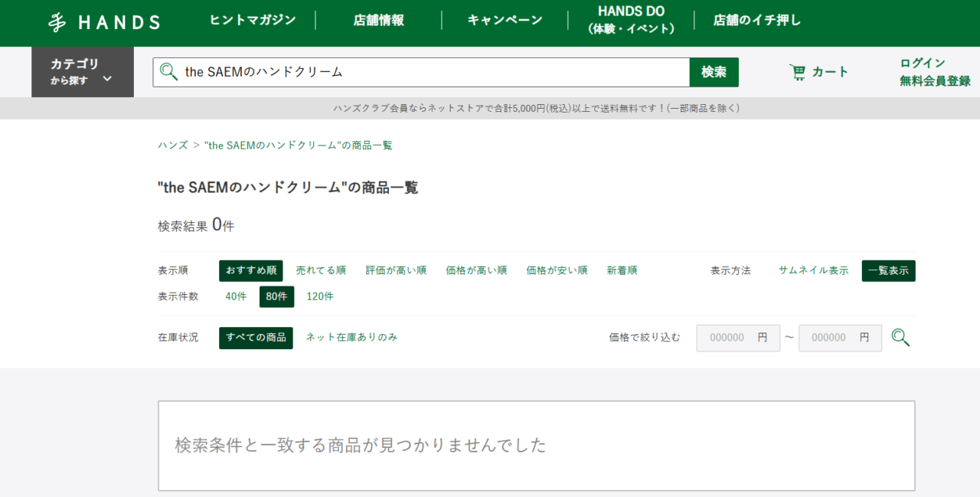Click the カート text link
This screenshot has height=497, width=980.
[x=830, y=72]
